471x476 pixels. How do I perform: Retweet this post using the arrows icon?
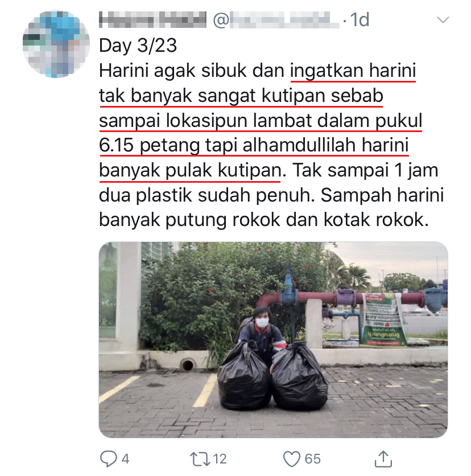coord(200,459)
